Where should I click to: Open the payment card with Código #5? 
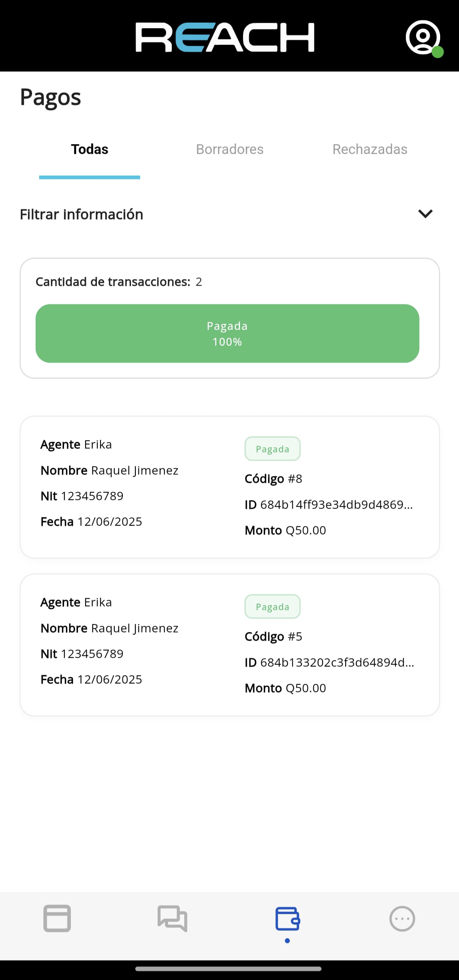(229, 645)
